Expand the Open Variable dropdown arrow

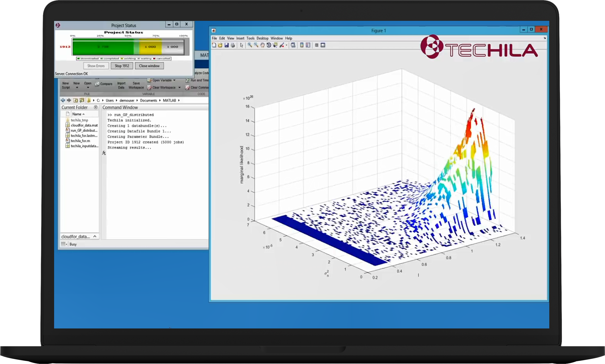point(174,80)
